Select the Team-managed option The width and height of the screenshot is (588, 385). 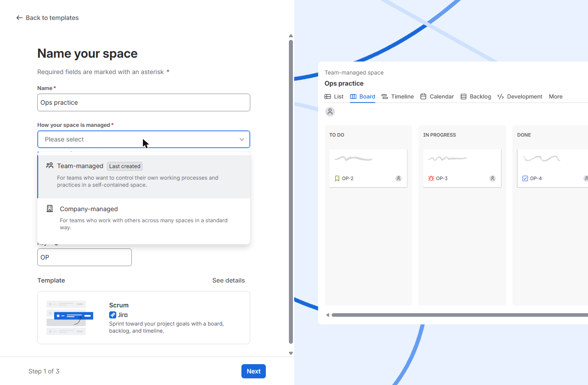pos(144,177)
